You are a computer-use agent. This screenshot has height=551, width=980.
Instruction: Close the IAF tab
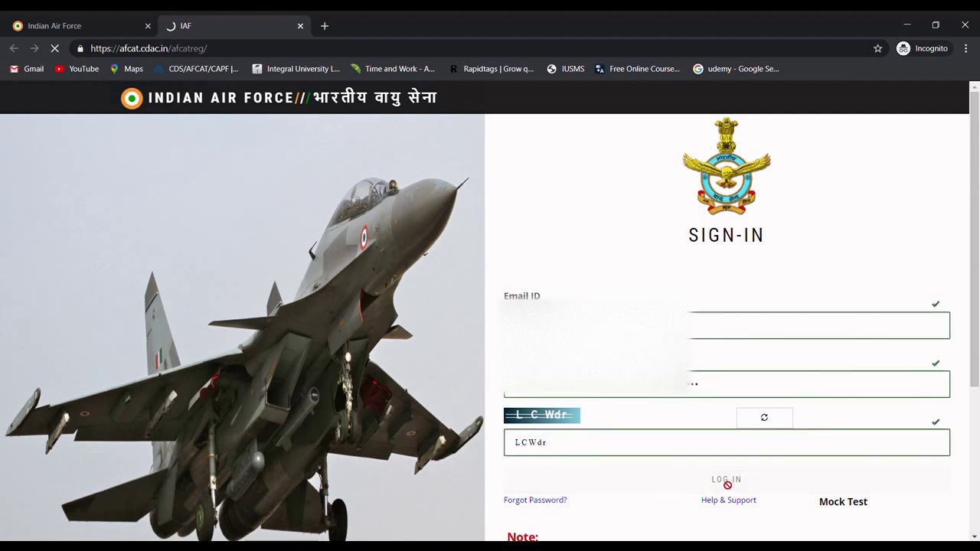[300, 26]
